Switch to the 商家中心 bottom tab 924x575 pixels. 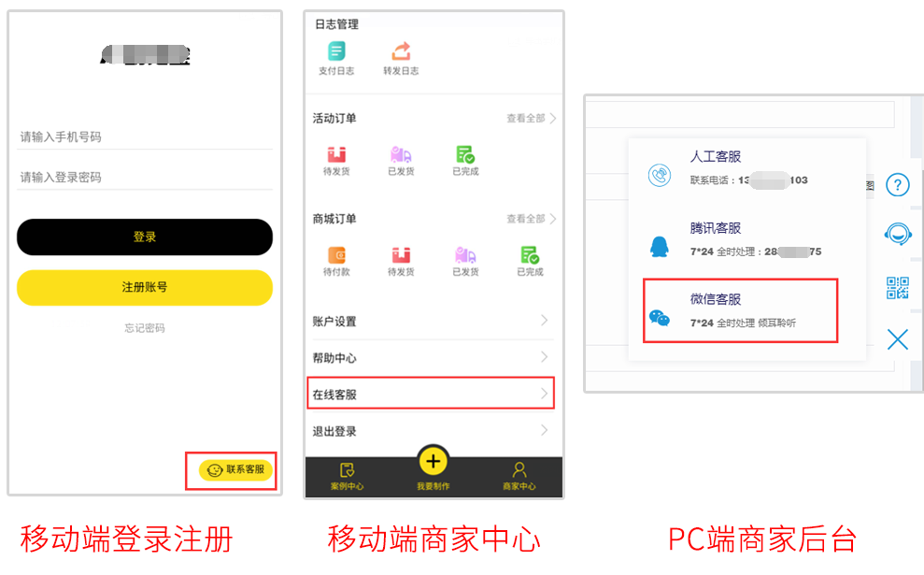tap(519, 477)
